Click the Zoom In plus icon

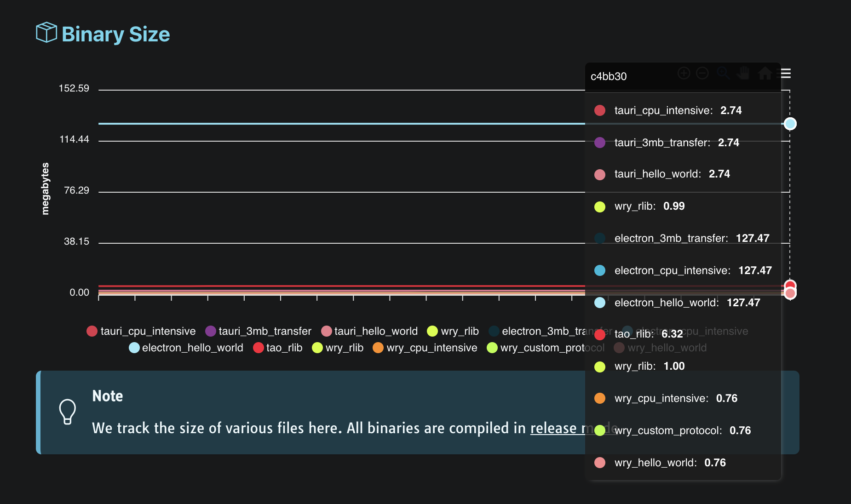(x=684, y=73)
